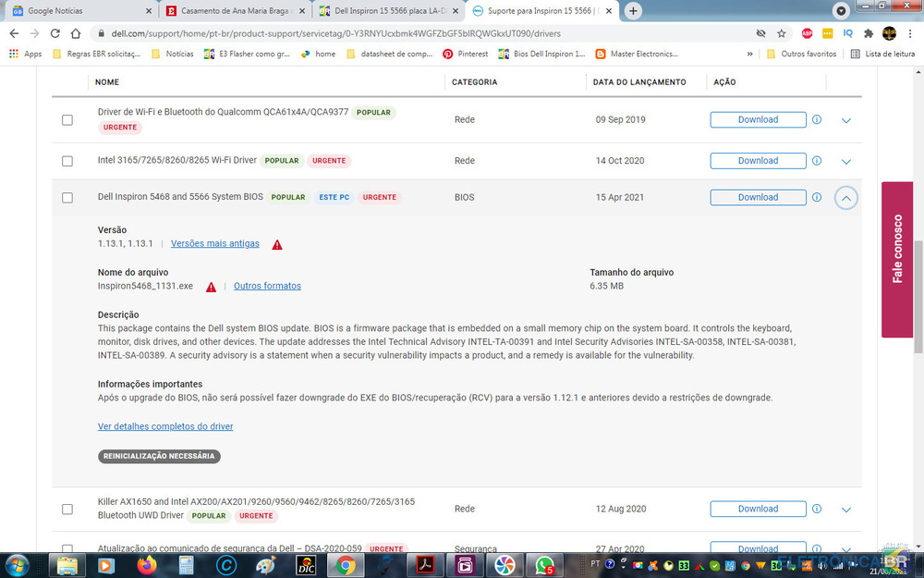Expand details for the Qualcomm Wi-Fi driver row
This screenshot has width=924, height=578.
[x=846, y=120]
